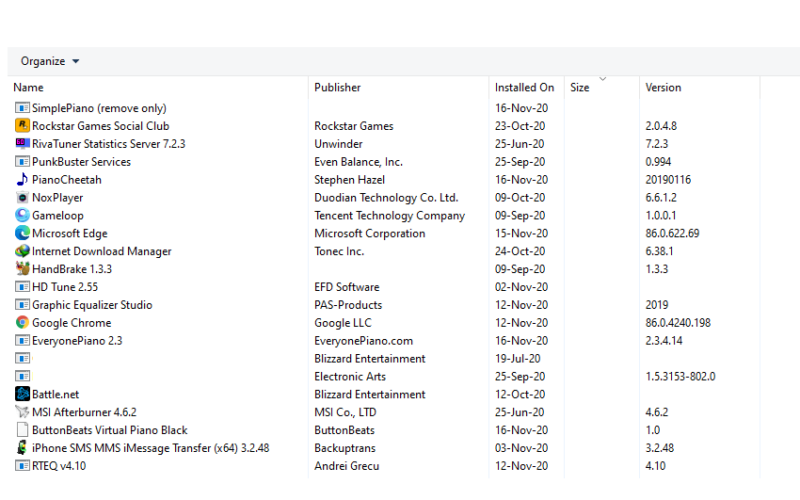Click the iPhone SMS MMS iMessage Transfer icon
800x500 pixels.
(x=22, y=447)
